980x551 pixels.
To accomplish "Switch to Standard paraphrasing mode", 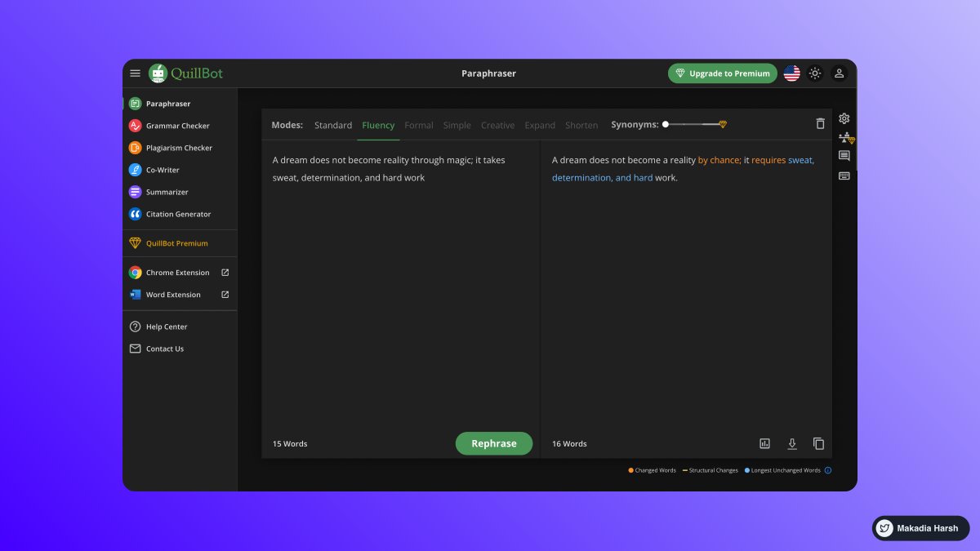I will pyautogui.click(x=332, y=125).
